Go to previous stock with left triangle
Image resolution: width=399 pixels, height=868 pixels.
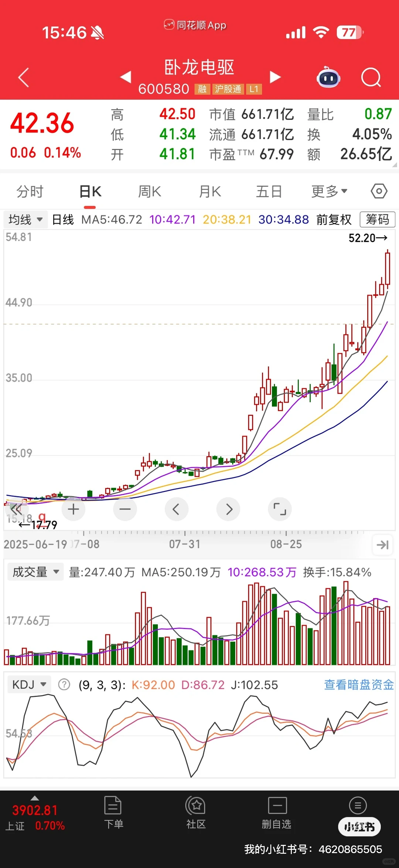pos(126,77)
